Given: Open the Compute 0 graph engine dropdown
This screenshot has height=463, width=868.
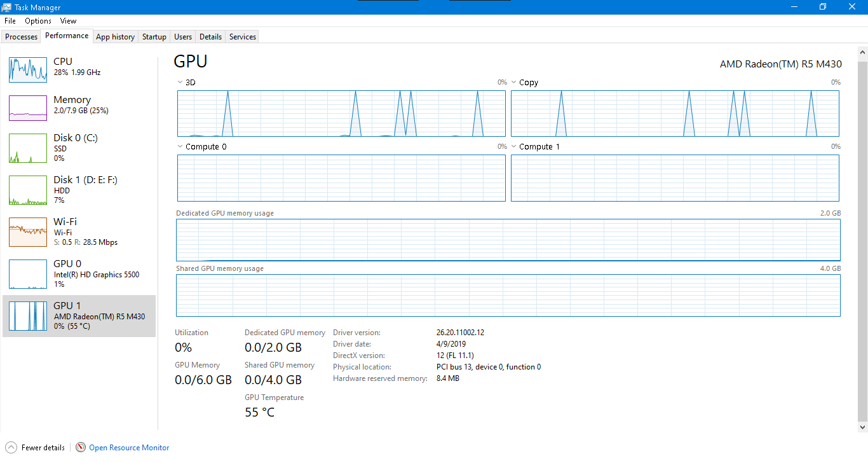Looking at the screenshot, I should click(180, 146).
